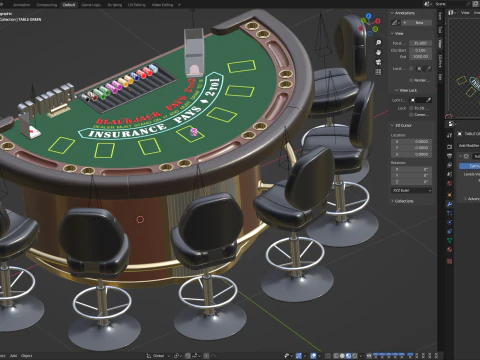Click the Clip Start value field
Image resolution: width=480 pixels, height=360 pixels.
420,50
